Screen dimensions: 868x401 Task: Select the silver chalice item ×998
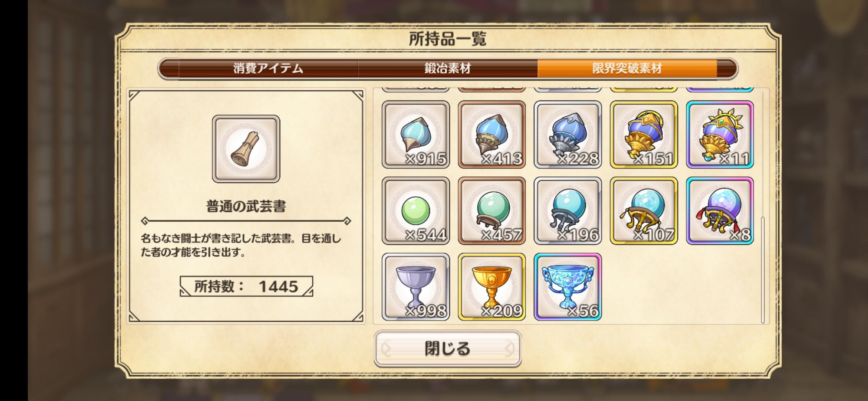[x=415, y=287]
